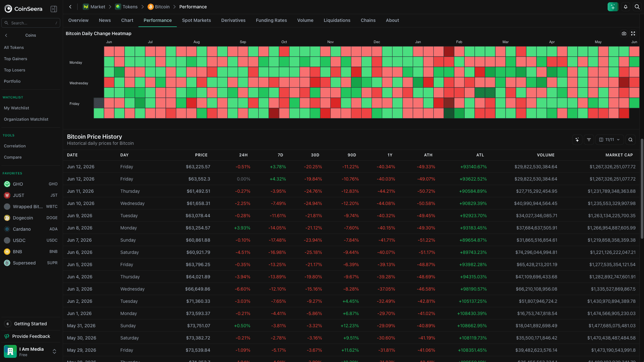Click the Market icon in breadcrumb
The width and height of the screenshot is (644, 362).
[x=86, y=7]
